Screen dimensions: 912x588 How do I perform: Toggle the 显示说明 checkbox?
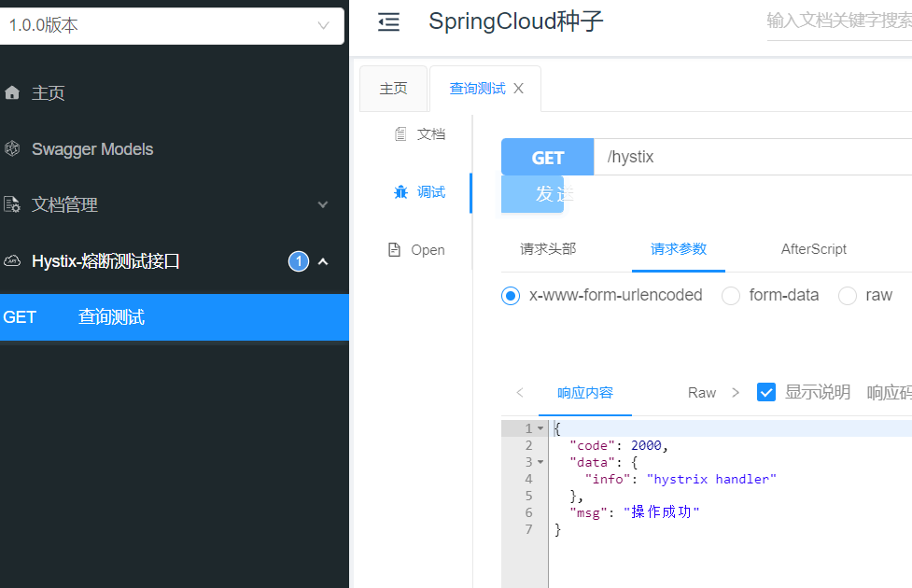click(x=766, y=393)
